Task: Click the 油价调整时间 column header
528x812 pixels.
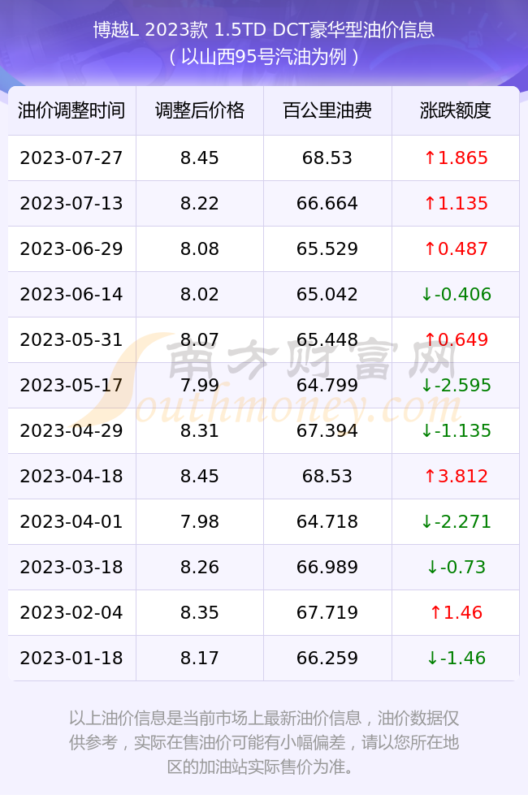Action: pos(71,110)
